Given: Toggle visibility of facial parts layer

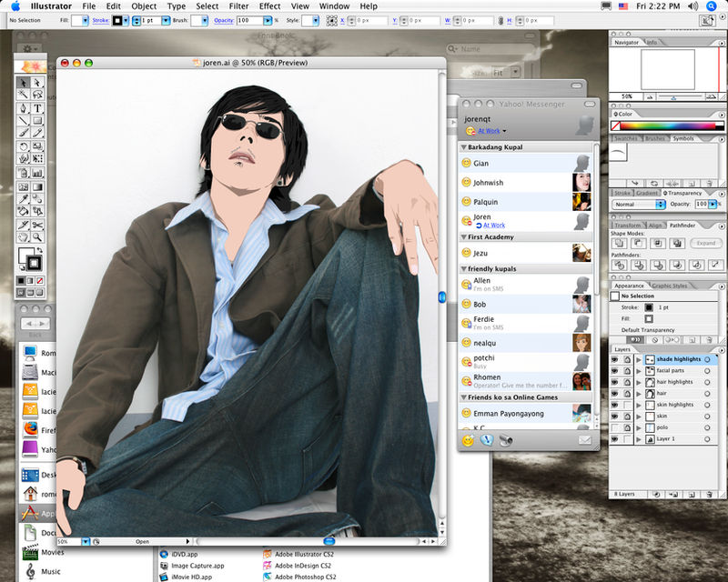Looking at the screenshot, I should [615, 371].
